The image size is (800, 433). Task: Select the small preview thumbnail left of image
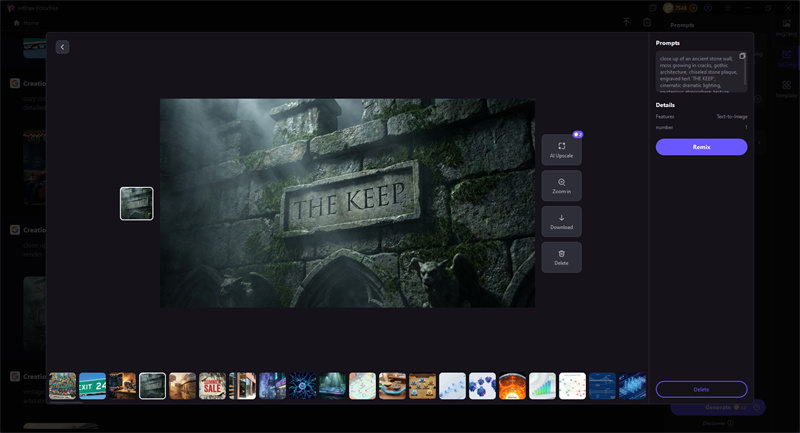[x=137, y=203]
